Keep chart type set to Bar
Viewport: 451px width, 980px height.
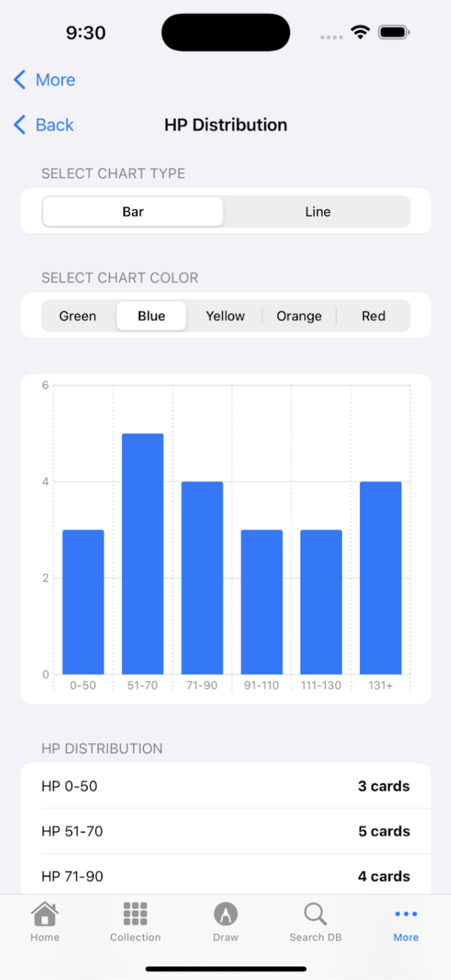133,211
